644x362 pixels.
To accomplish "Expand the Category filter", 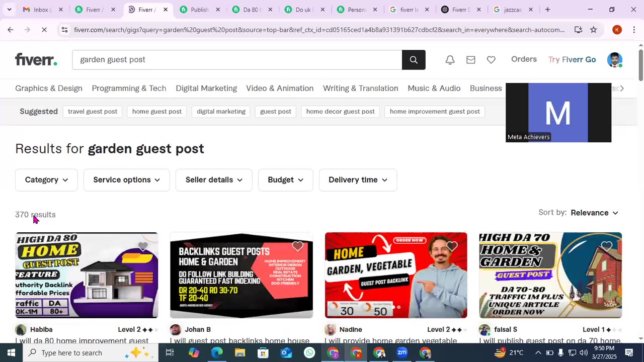I will tap(46, 180).
